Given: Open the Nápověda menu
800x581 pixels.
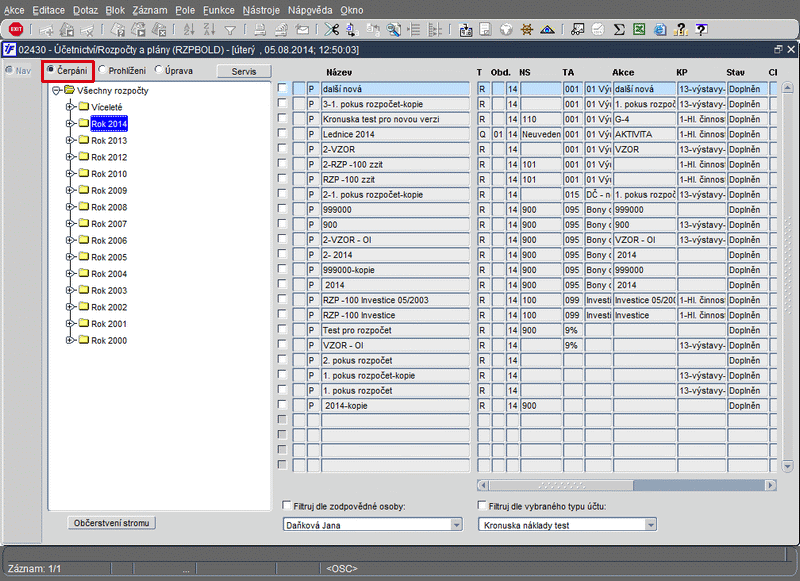Looking at the screenshot, I should [310, 10].
